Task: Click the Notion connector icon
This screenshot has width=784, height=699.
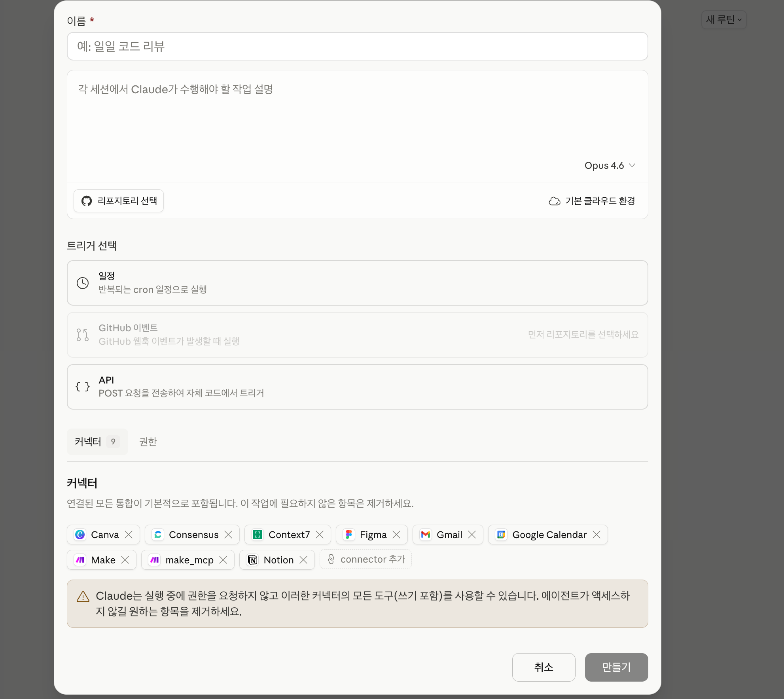Action: point(252,560)
